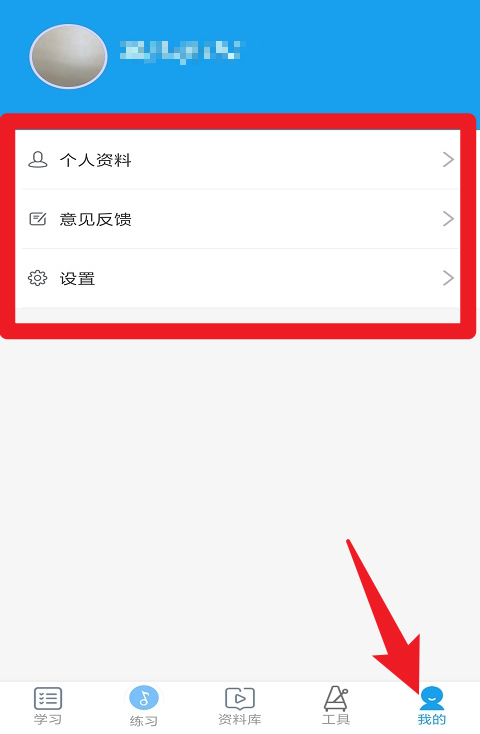This screenshot has height=734, width=480.
Task: Select the 练习 music note icon
Action: tap(144, 698)
